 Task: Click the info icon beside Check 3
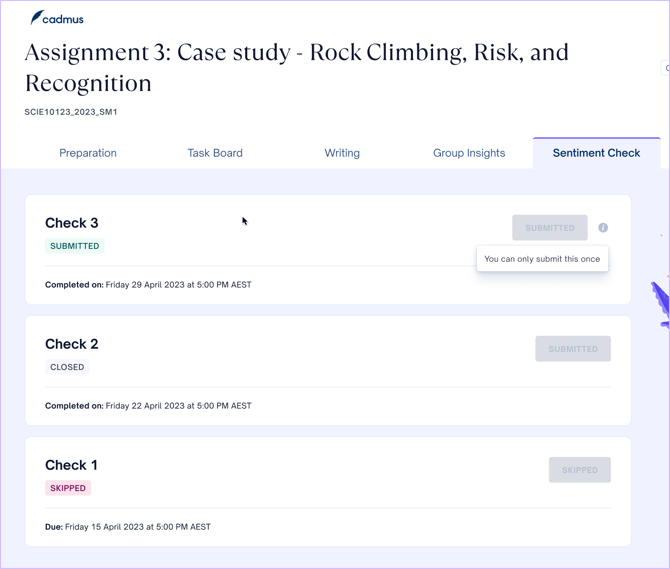[x=603, y=228]
